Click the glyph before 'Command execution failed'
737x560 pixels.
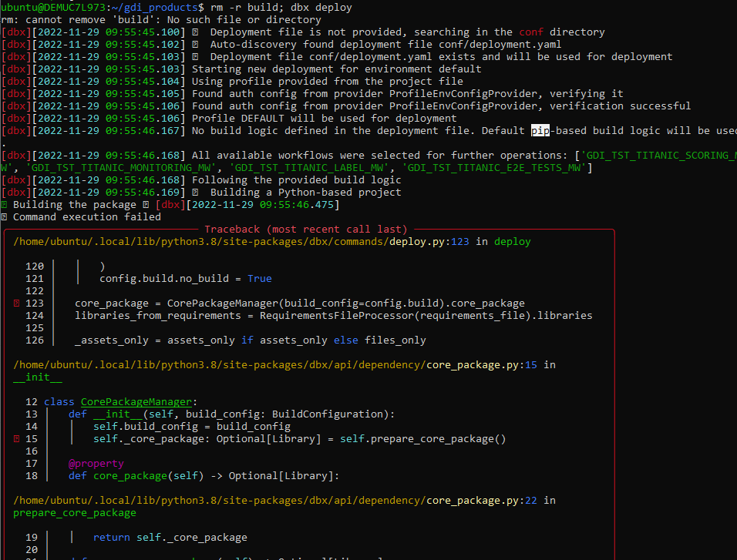point(6,216)
